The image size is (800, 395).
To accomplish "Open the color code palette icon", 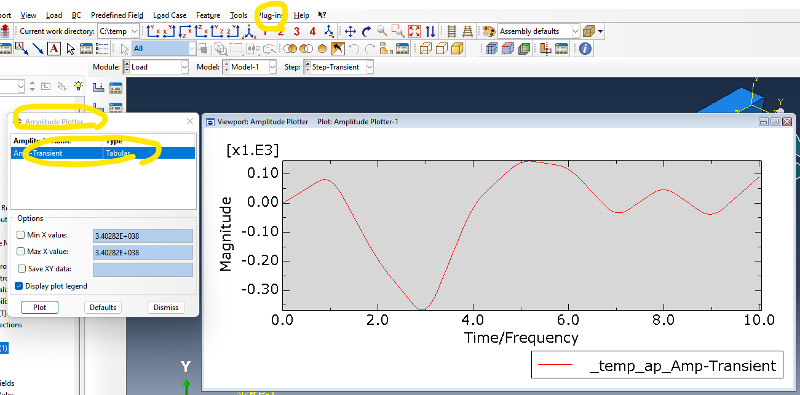I will coord(489,31).
